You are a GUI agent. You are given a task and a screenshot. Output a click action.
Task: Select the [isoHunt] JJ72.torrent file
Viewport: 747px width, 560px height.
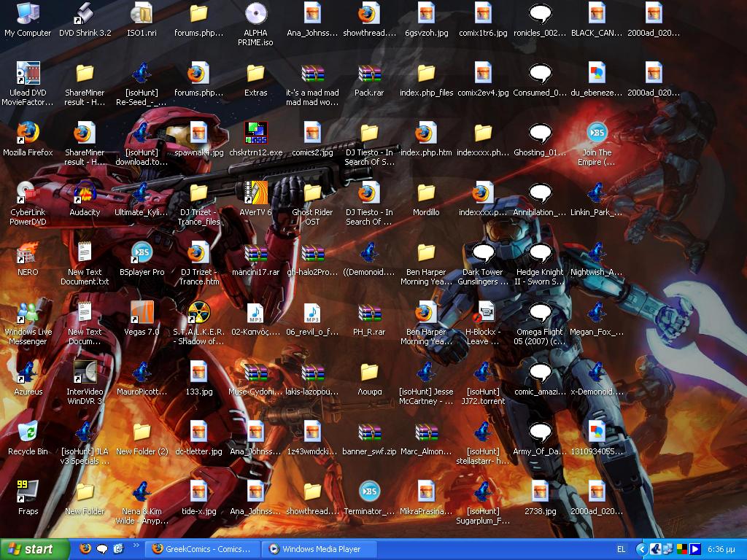click(x=483, y=384)
